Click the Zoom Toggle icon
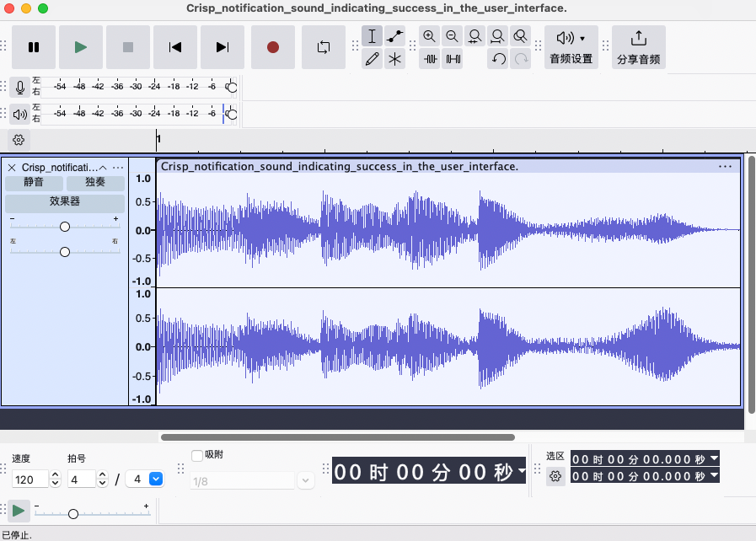 [x=520, y=36]
